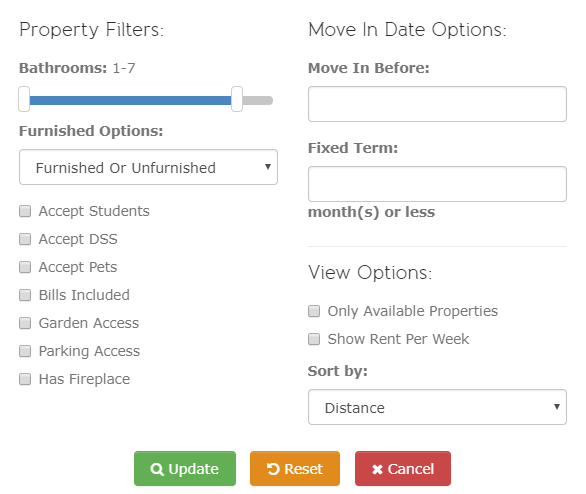Viewport: 586px width, 494px height.
Task: Enable the Accept DSS checkbox
Action: 25,239
